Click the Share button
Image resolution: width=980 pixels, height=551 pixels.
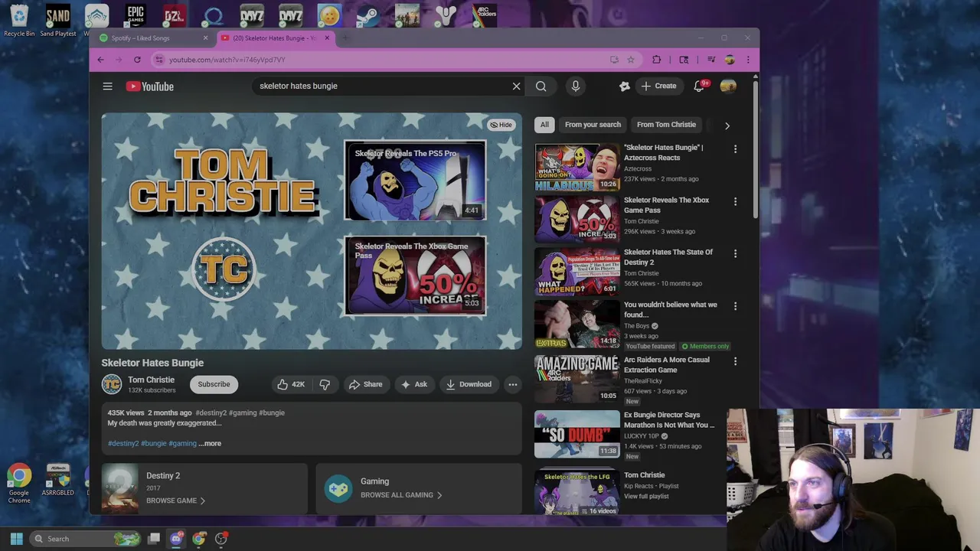pos(365,384)
